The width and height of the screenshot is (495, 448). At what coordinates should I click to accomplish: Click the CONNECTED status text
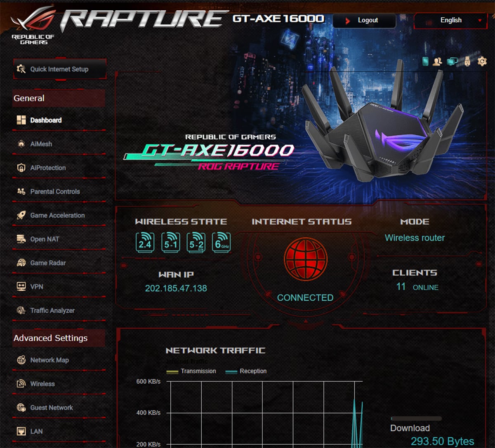coord(305,298)
